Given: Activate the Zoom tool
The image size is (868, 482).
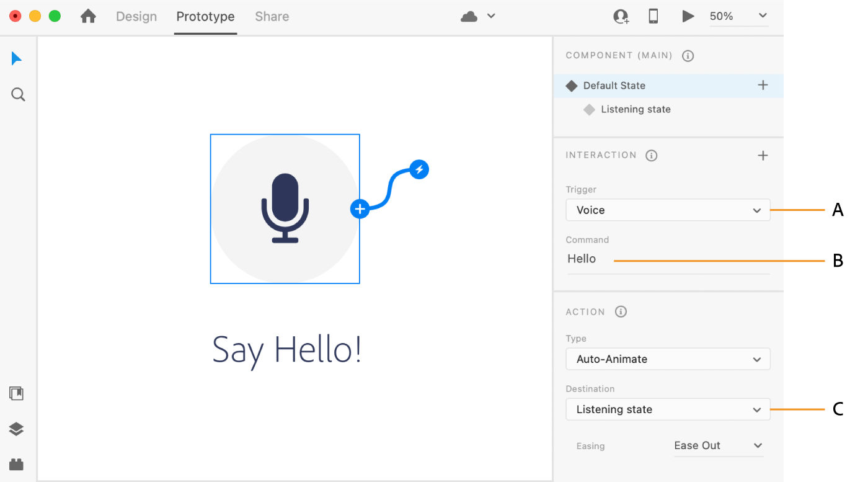Looking at the screenshot, I should [17, 94].
